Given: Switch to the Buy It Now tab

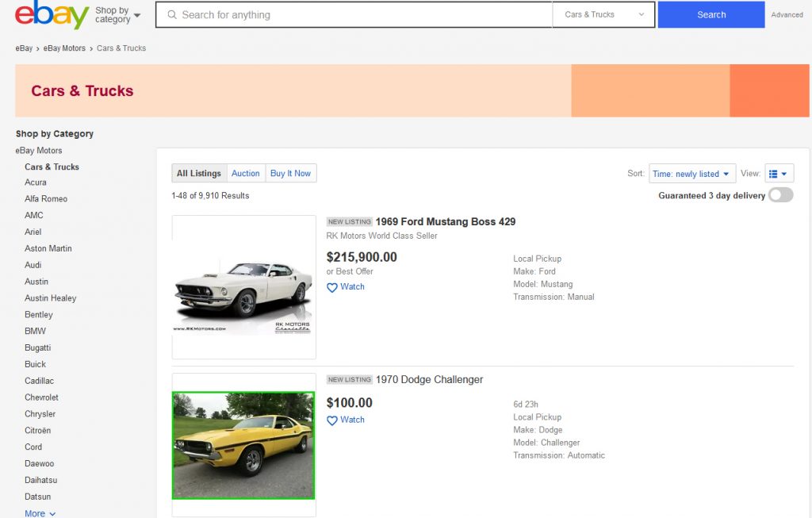Looking at the screenshot, I should 290,173.
